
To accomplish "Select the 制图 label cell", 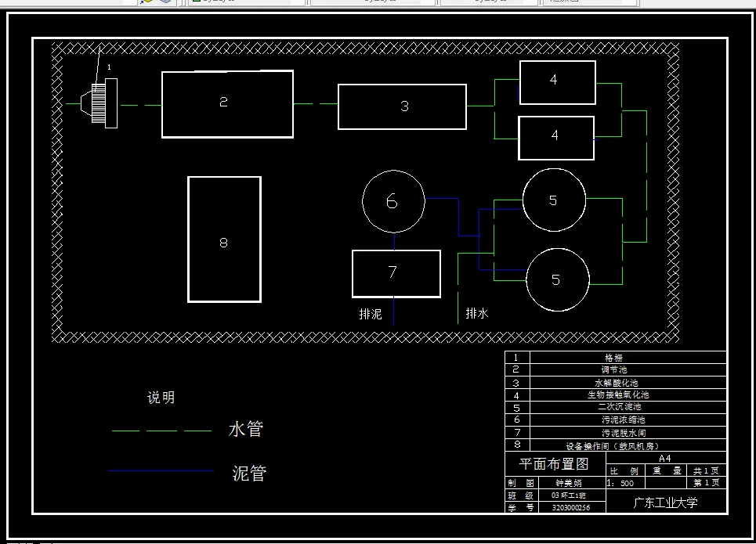I will coord(521,482).
